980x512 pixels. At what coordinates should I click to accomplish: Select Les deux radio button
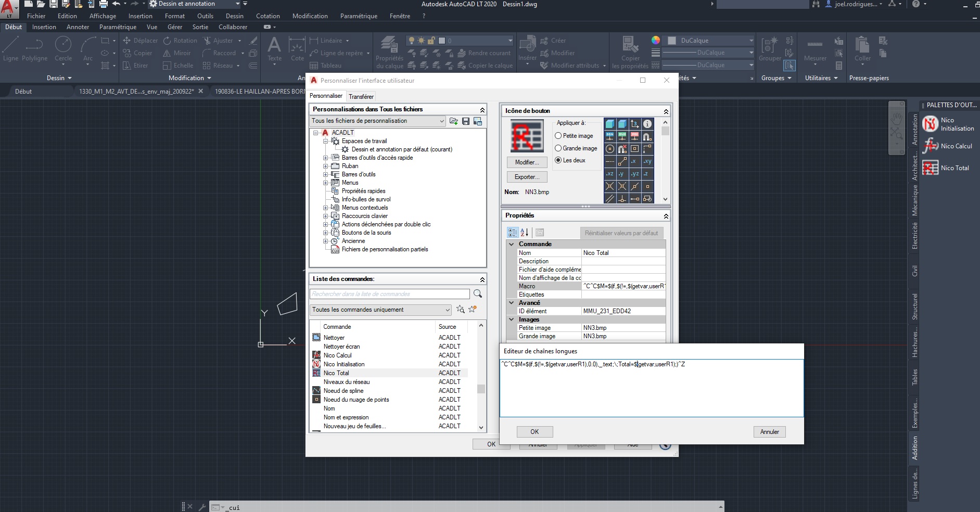pyautogui.click(x=558, y=160)
